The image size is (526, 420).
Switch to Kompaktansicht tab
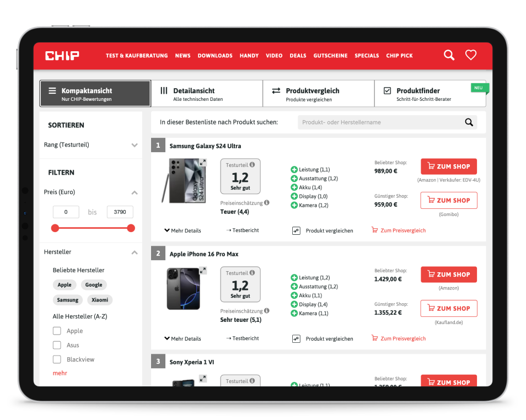tap(95, 94)
